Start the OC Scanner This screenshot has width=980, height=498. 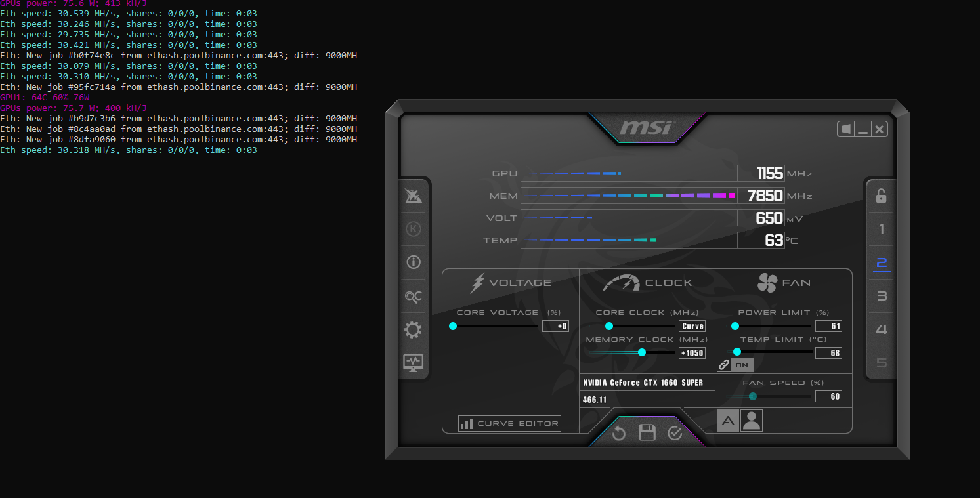414,297
